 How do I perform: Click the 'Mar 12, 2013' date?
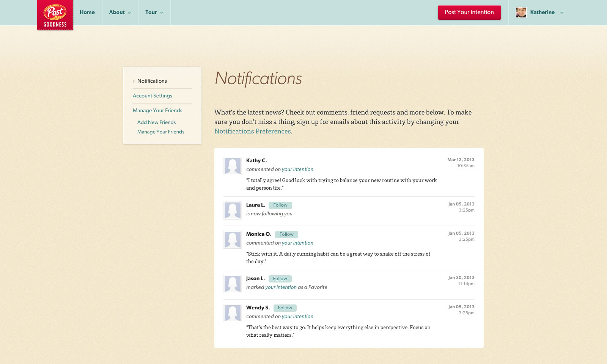click(x=461, y=160)
